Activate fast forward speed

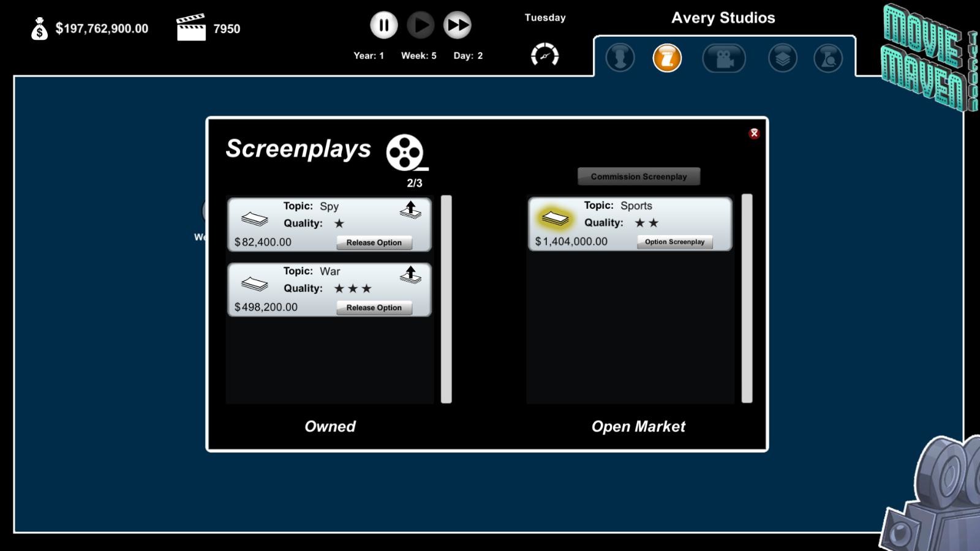(457, 25)
